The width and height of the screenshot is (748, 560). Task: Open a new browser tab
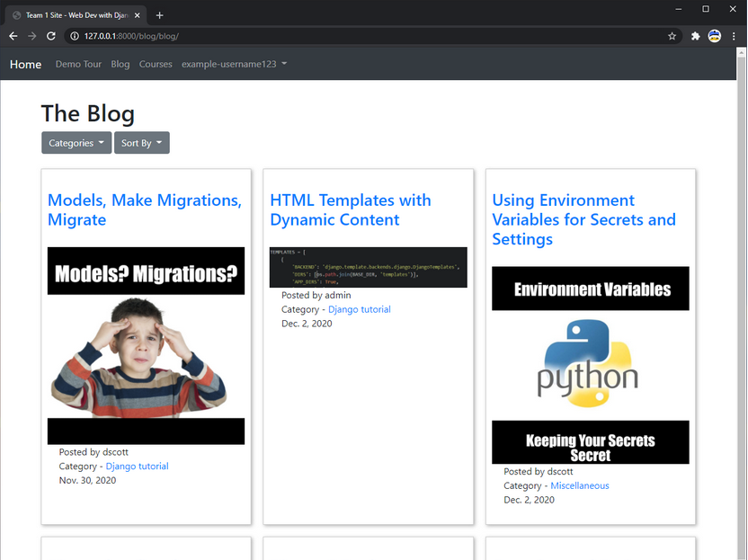(160, 15)
